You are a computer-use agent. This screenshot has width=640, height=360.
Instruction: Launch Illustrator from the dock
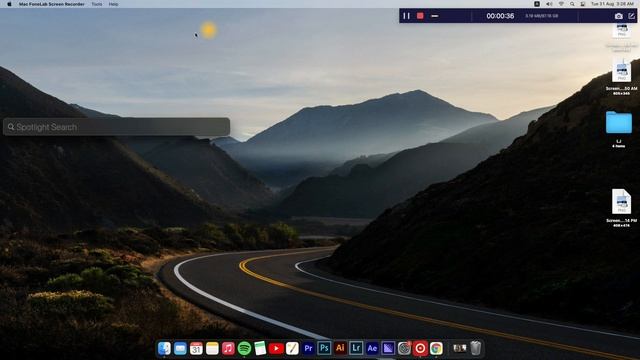[340, 348]
